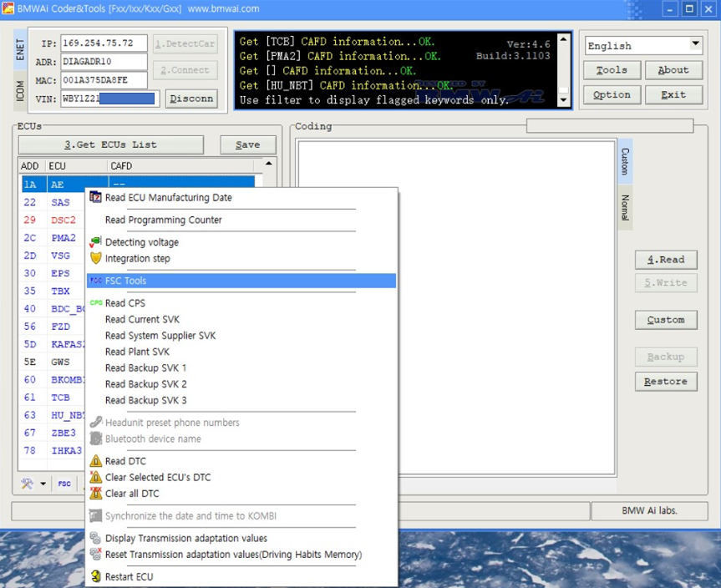Screen dimensions: 721x588
Task: Click the FSC icon in highlighted menu row
Action: click(95, 281)
